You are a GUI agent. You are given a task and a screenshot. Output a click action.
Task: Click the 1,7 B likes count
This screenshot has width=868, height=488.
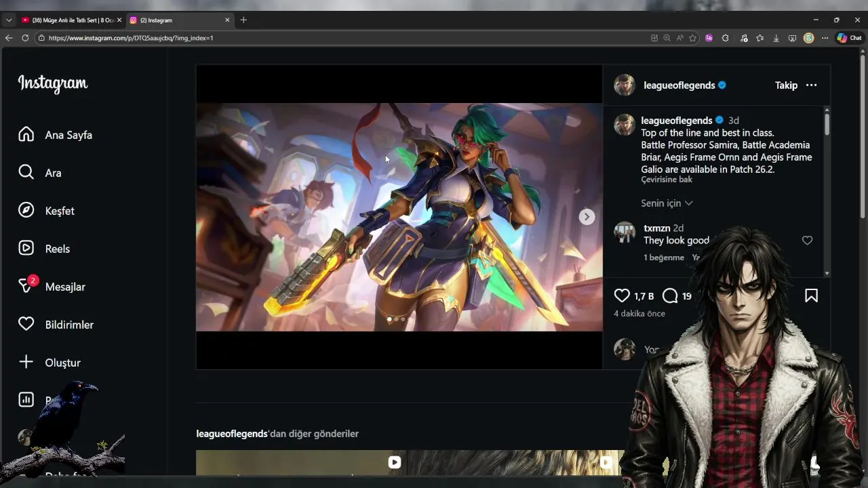(644, 296)
